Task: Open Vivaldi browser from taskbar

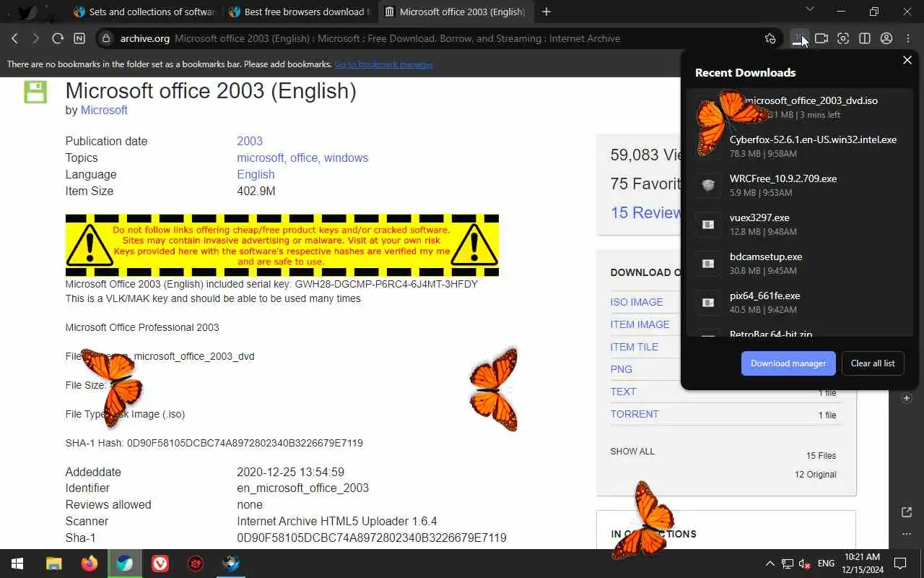Action: point(160,564)
